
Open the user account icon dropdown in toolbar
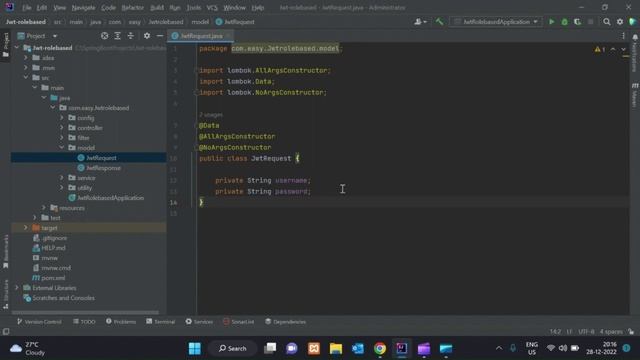click(420, 22)
